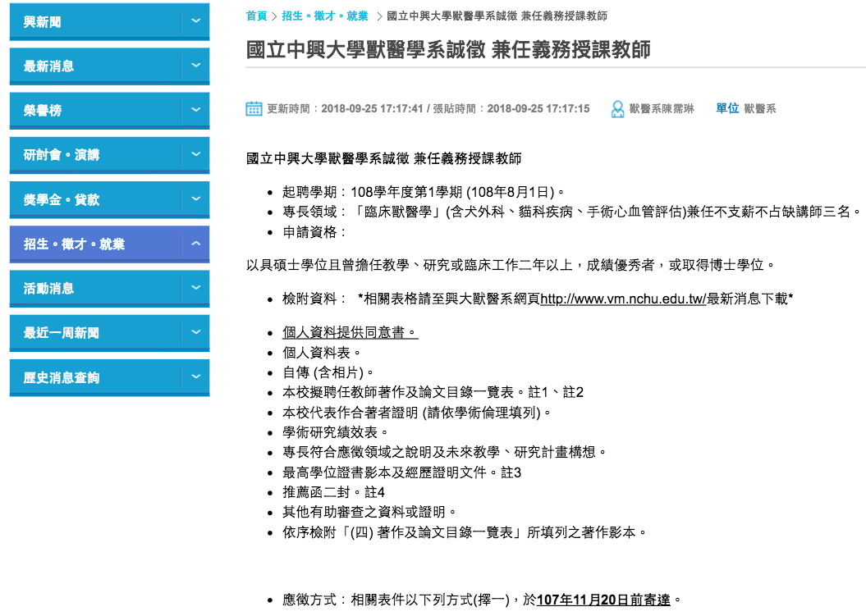
Task: Open the 研討會。演講 sidebar menu item
Action: pyautogui.click(x=109, y=155)
